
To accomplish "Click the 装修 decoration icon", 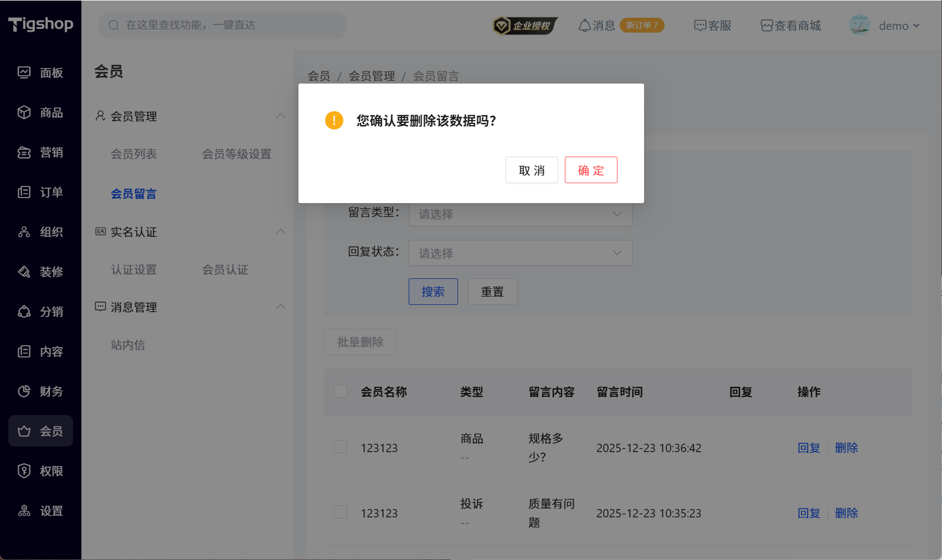I will click(24, 272).
